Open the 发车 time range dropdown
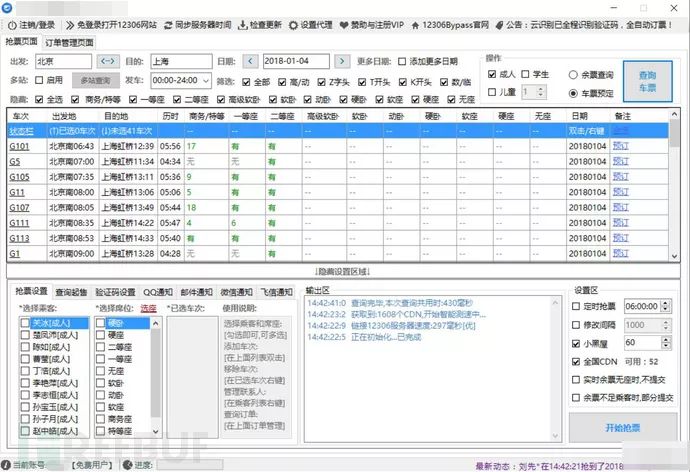Viewport: 690px width, 472px height. (206, 80)
